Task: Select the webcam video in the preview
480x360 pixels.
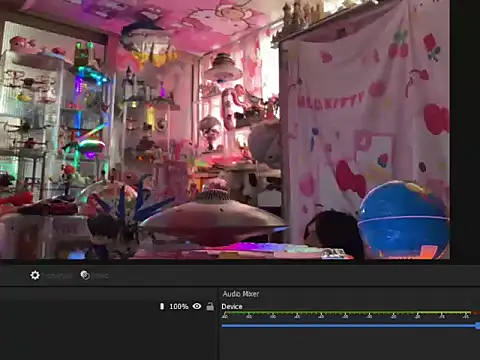Action: 225,129
